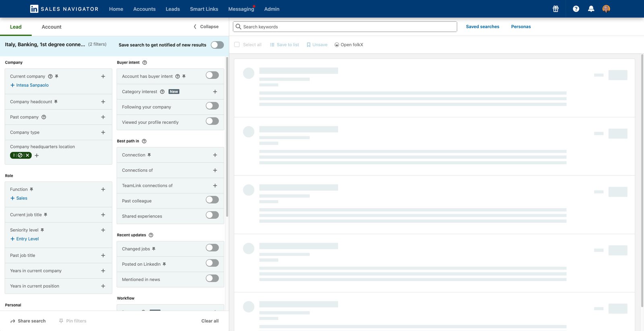Click Clear all filters button

coord(210,321)
